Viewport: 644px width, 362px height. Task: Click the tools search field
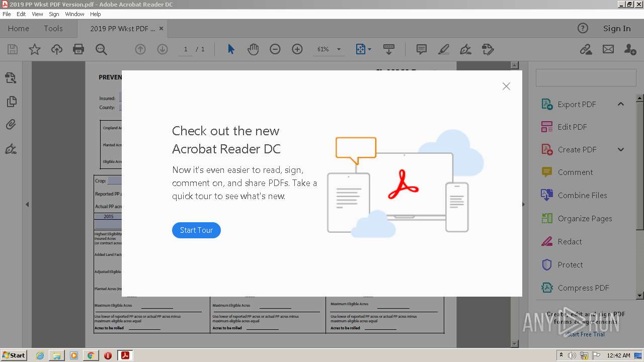click(x=586, y=78)
